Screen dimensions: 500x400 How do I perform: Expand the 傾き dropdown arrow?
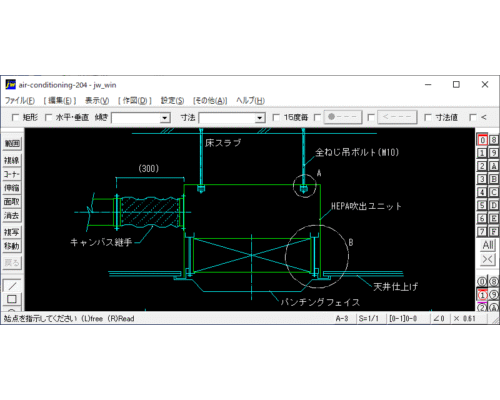tap(165, 118)
